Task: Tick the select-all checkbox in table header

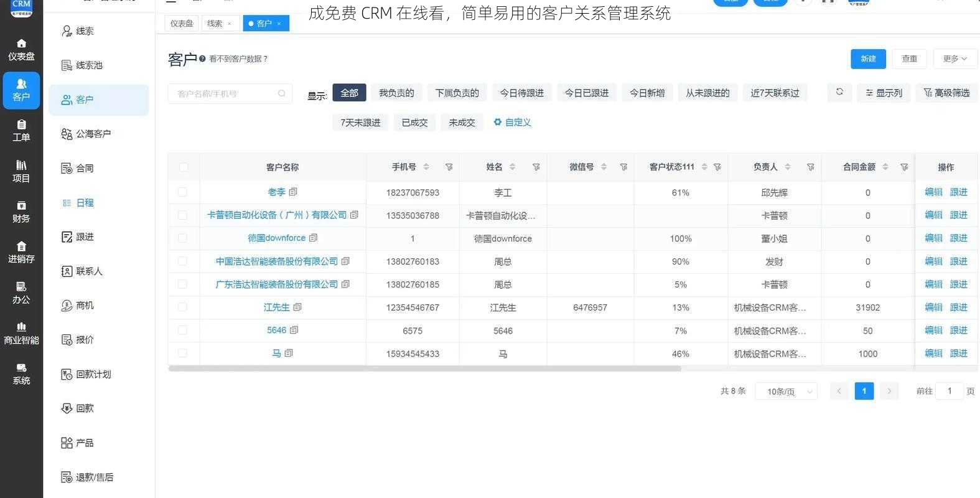Action: pyautogui.click(x=183, y=167)
